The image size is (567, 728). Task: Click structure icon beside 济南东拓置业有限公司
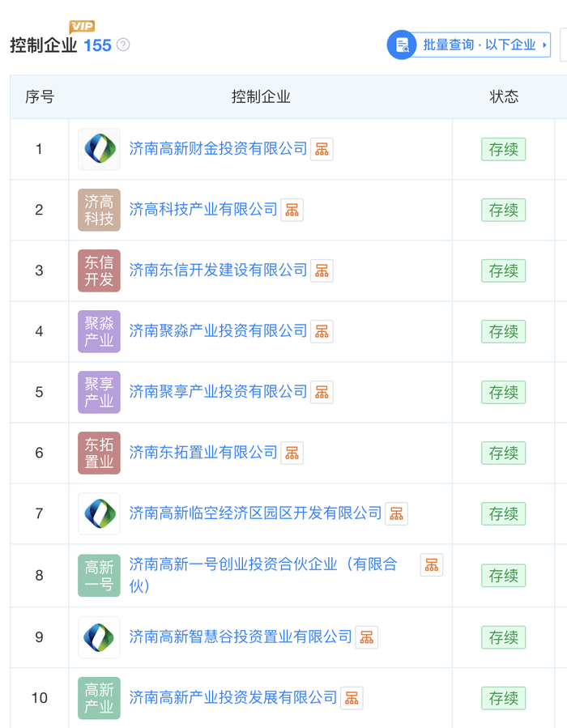(x=292, y=453)
